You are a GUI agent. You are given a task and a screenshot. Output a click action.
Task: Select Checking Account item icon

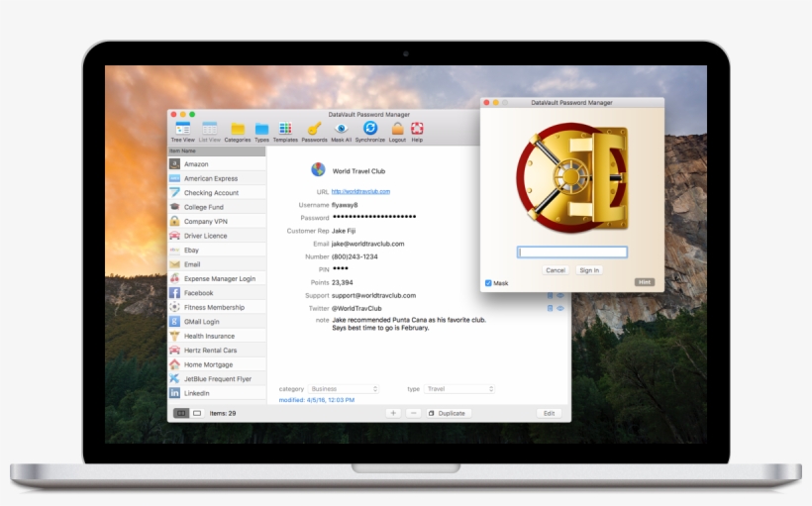tap(174, 192)
